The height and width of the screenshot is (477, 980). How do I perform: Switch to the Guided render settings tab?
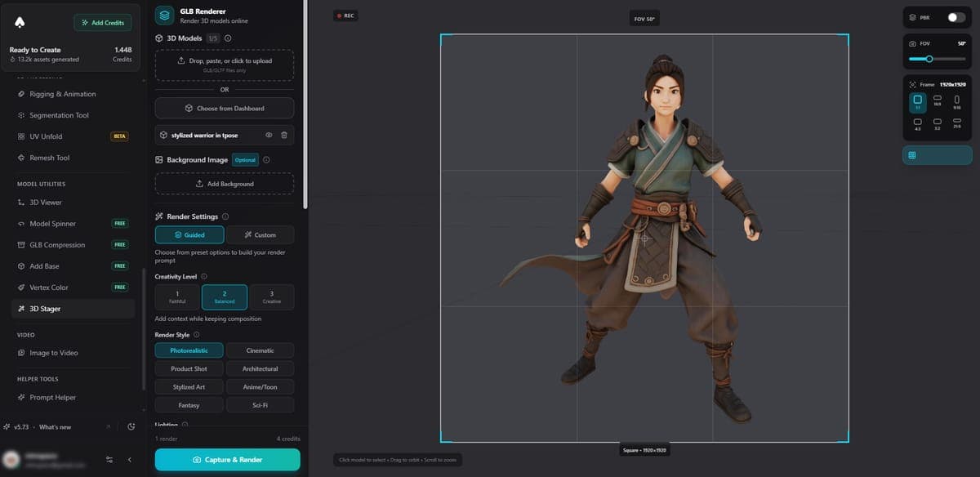click(189, 234)
